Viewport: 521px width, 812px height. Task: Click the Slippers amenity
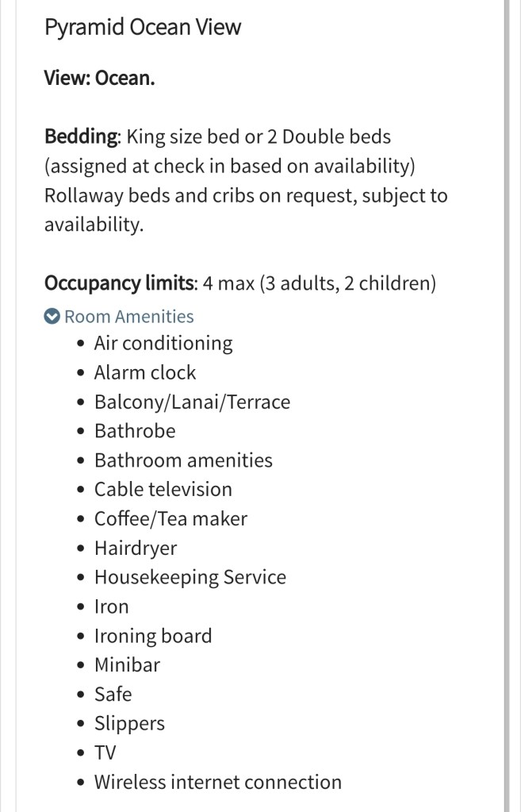pos(129,724)
